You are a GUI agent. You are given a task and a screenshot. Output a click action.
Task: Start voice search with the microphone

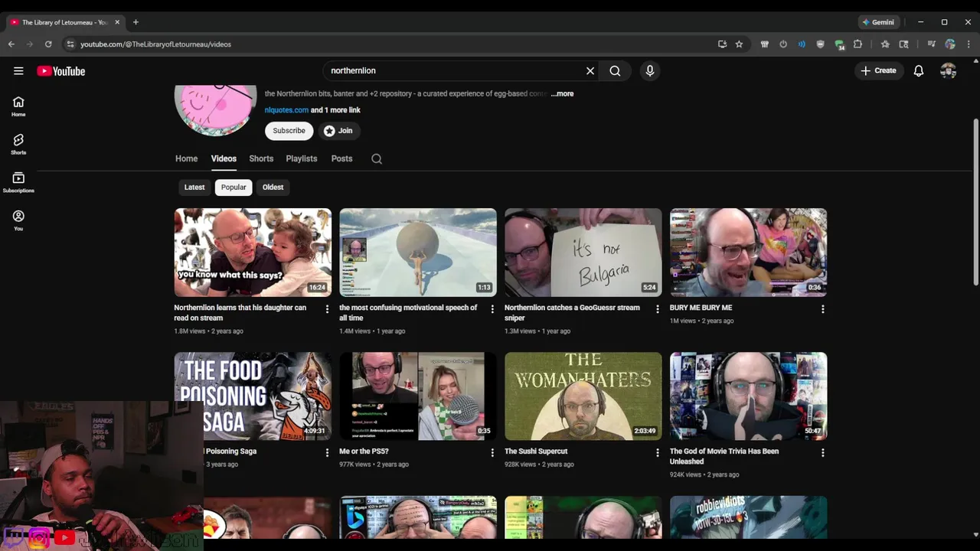[650, 71]
